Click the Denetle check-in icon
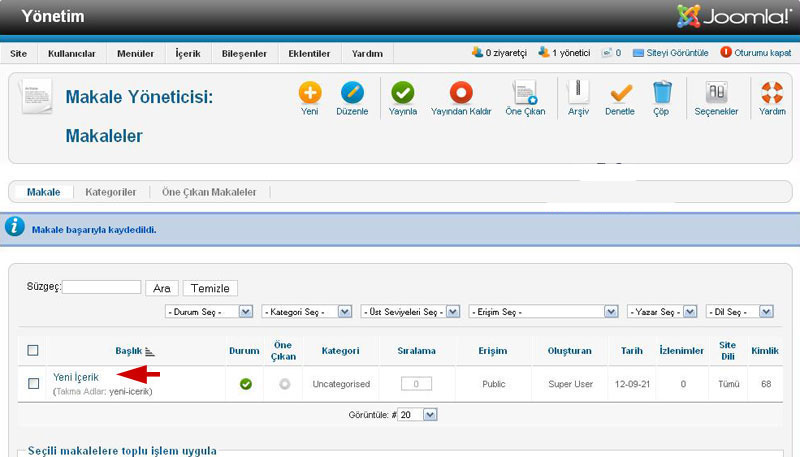 click(x=620, y=93)
